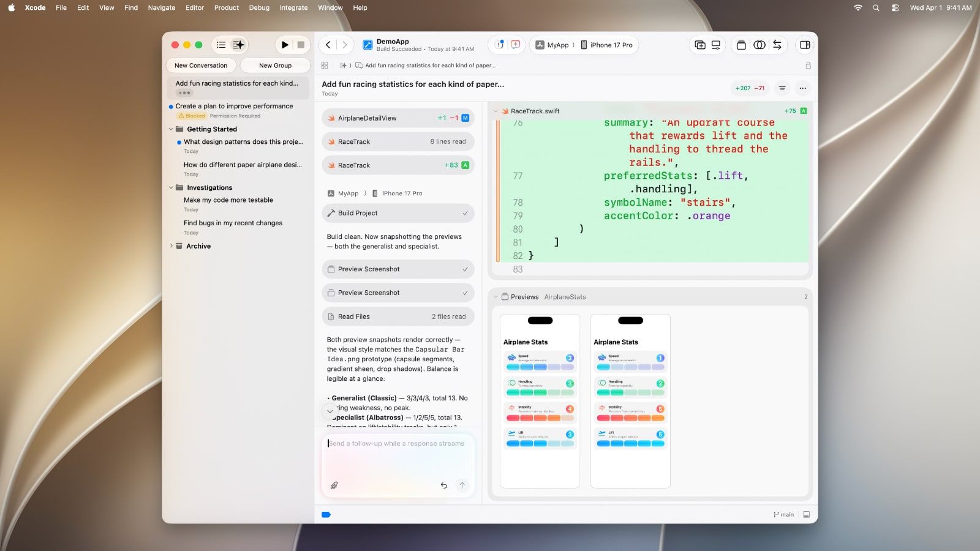Collapse the Previews AirplaneStats section
The height and width of the screenshot is (551, 980).
click(496, 297)
